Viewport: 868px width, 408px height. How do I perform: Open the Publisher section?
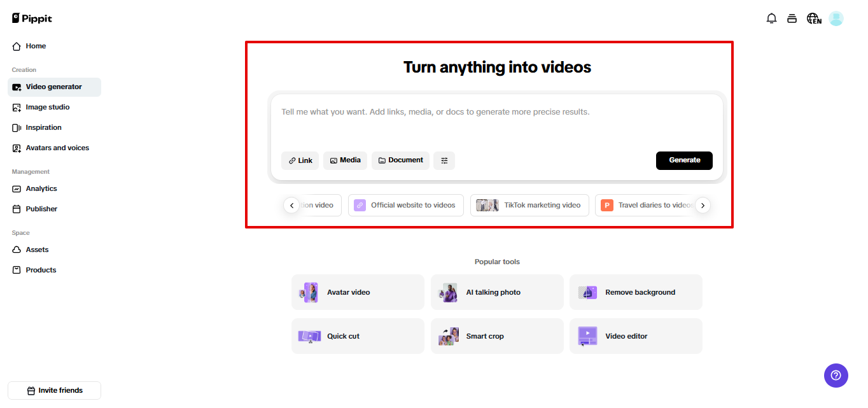click(x=41, y=209)
